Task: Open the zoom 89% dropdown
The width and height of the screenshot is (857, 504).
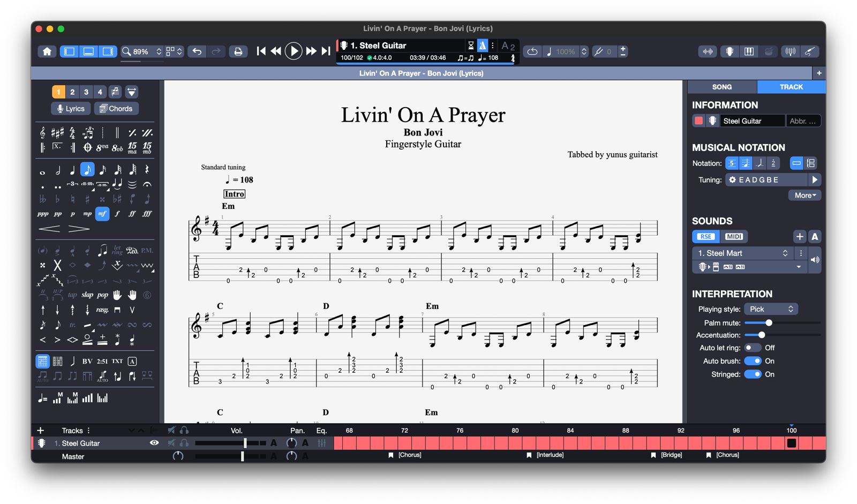Action: 141,51
